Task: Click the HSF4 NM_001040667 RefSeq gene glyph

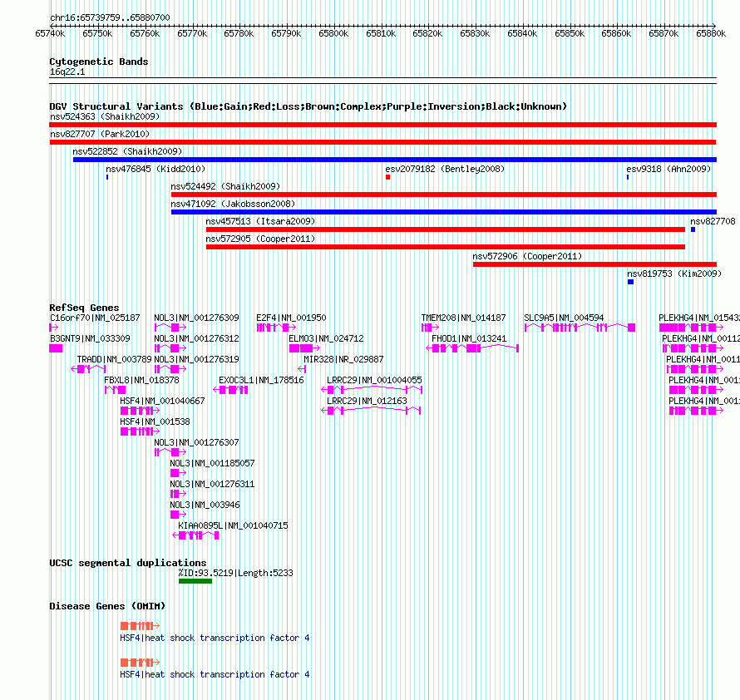Action: pos(141,411)
